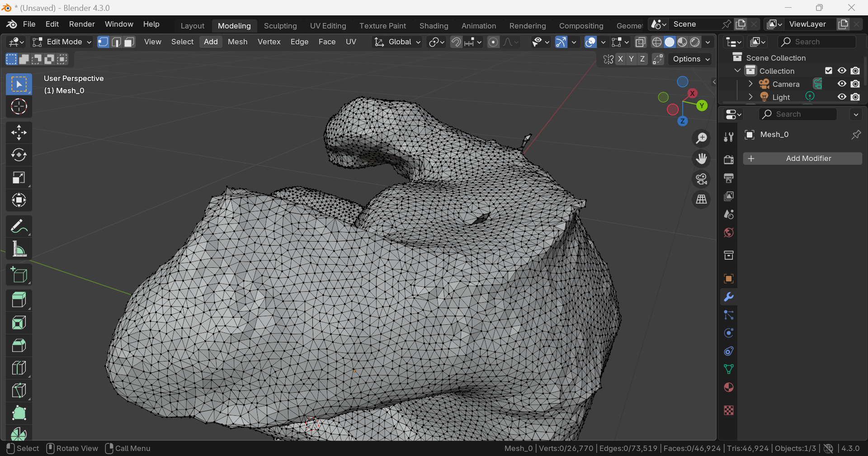Choose the Measure tool
This screenshot has width=868, height=456.
(19, 249)
